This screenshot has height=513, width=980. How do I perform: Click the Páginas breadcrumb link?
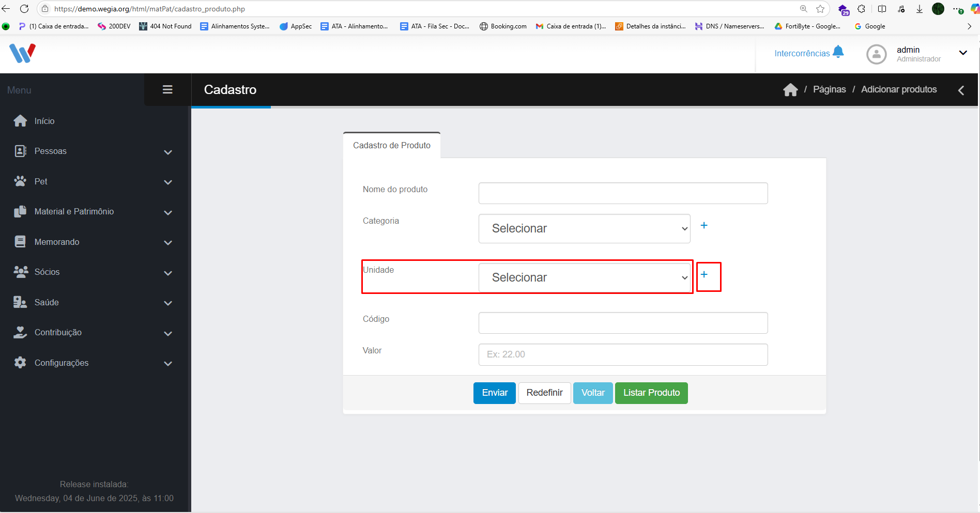pyautogui.click(x=829, y=89)
